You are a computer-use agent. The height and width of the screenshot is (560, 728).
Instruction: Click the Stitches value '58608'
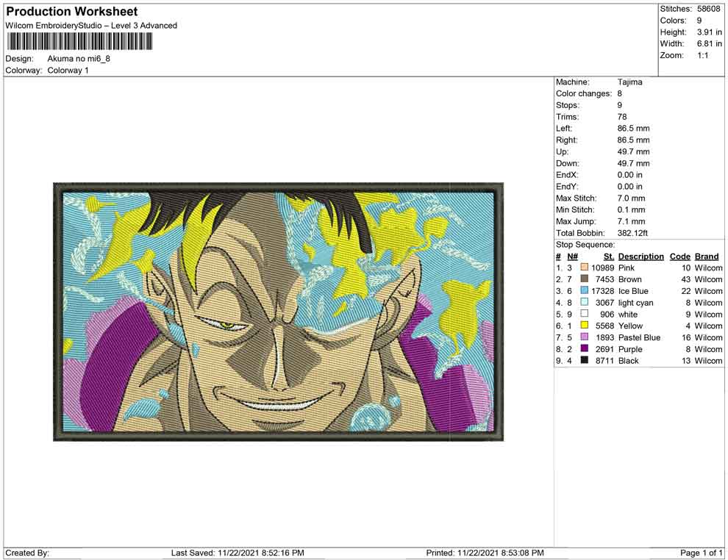point(708,9)
